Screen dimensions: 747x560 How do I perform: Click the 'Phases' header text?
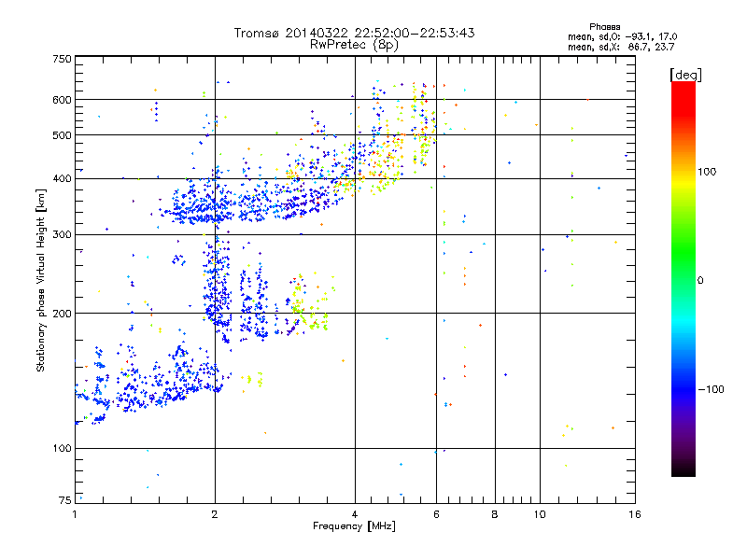click(604, 27)
